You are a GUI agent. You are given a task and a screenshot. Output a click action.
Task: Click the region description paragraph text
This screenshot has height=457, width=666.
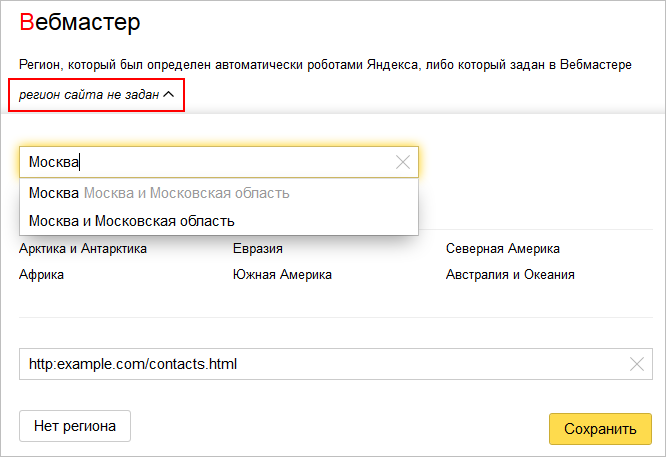[325, 64]
